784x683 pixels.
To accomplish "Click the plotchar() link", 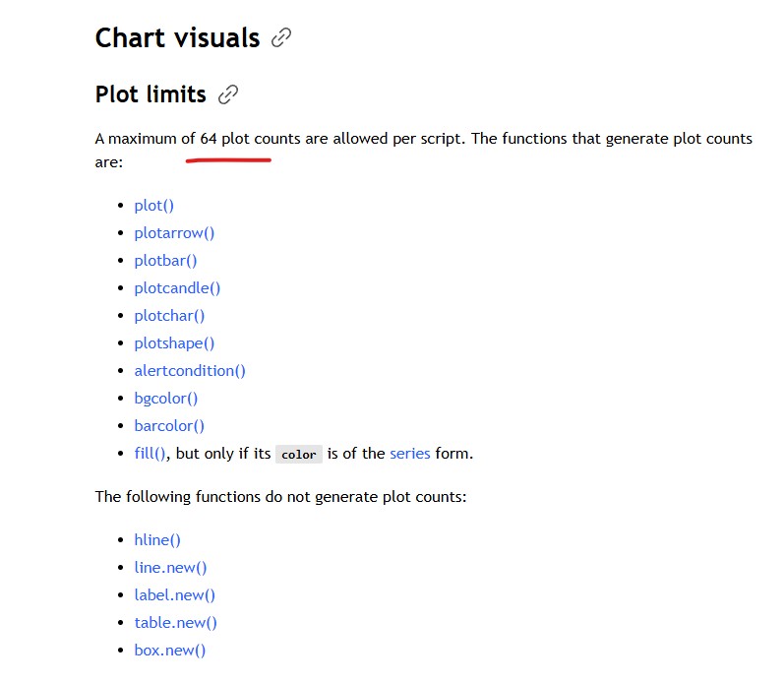I will 169,316.
